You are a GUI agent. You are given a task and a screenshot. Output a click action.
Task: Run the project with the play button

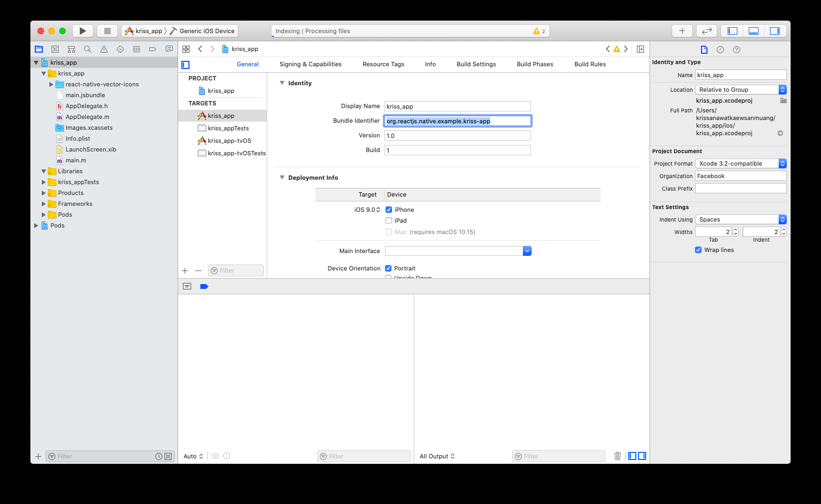coord(83,31)
